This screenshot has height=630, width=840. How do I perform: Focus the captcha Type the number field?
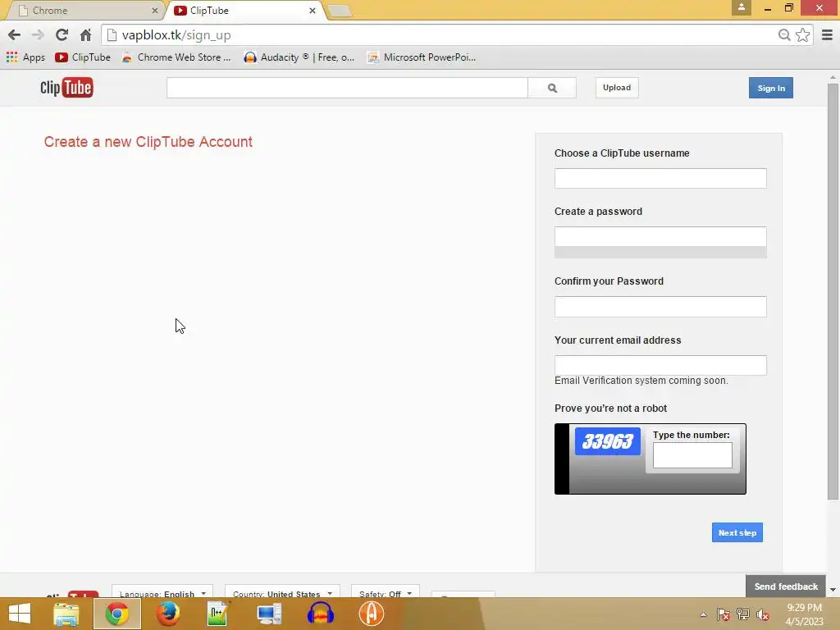(692, 455)
